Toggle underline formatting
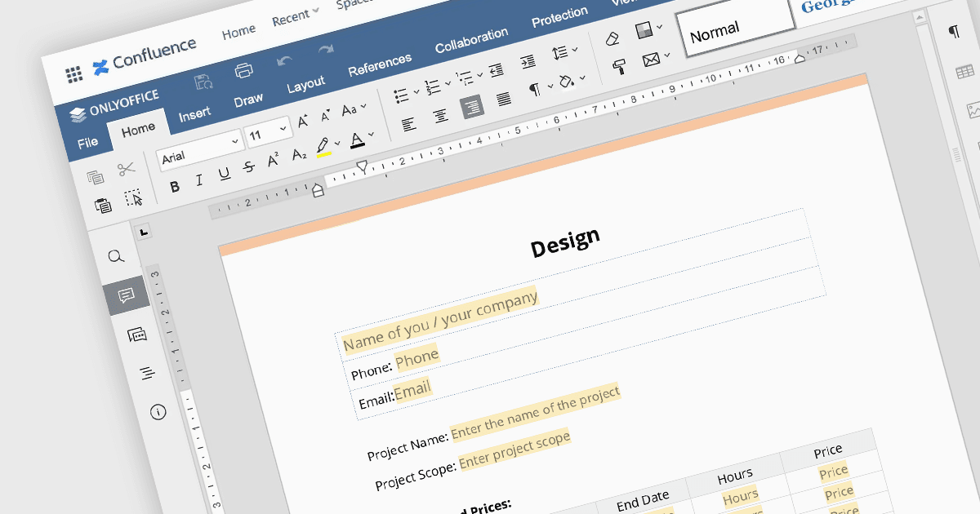Image resolution: width=980 pixels, height=514 pixels. [x=224, y=175]
